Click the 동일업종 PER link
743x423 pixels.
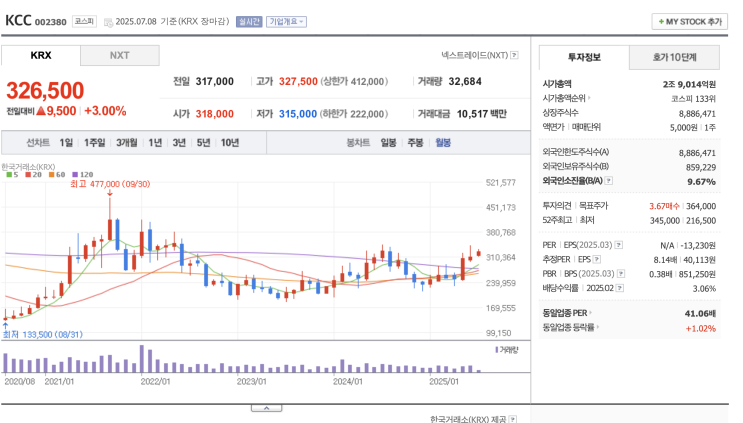coord(565,313)
